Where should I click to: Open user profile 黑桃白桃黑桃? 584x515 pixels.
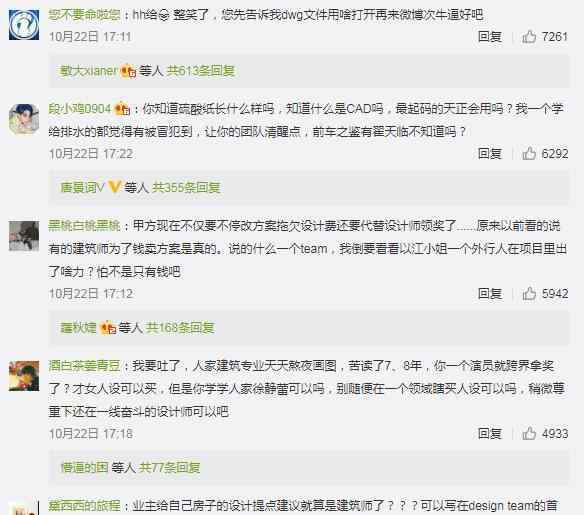pos(85,226)
